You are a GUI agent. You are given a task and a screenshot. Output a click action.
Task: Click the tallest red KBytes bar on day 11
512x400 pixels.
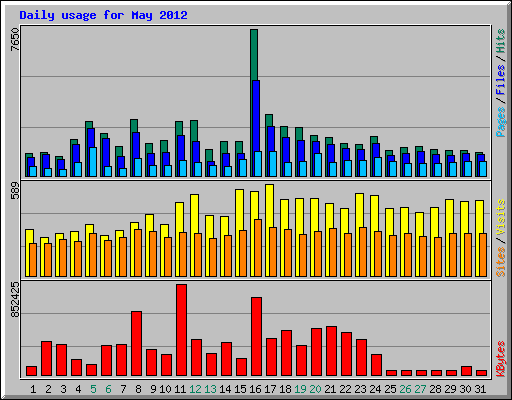[x=181, y=330]
